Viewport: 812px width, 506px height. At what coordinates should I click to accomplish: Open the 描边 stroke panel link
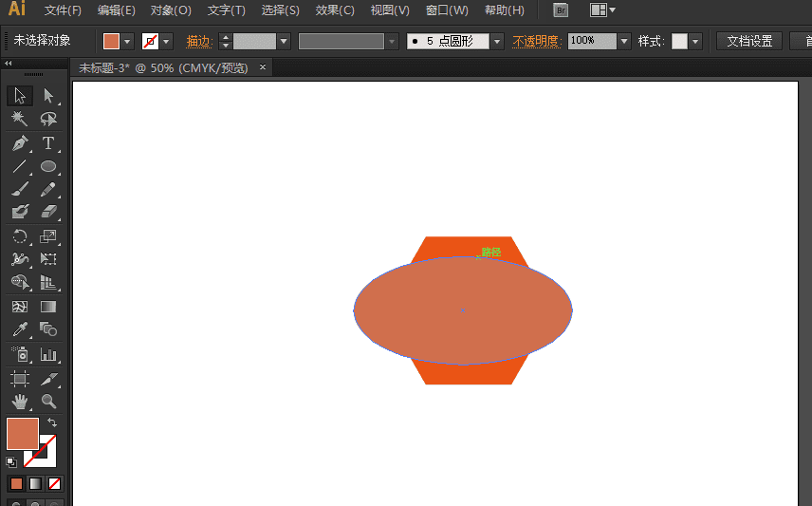199,42
